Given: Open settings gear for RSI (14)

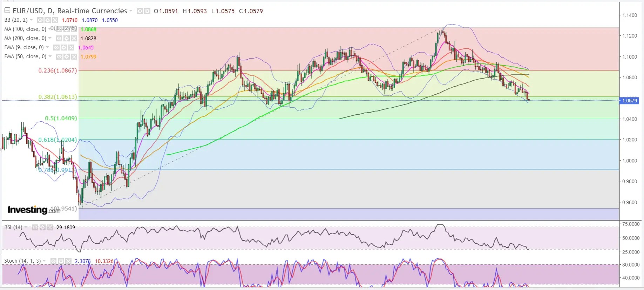Looking at the screenshot, I should pos(42,227).
